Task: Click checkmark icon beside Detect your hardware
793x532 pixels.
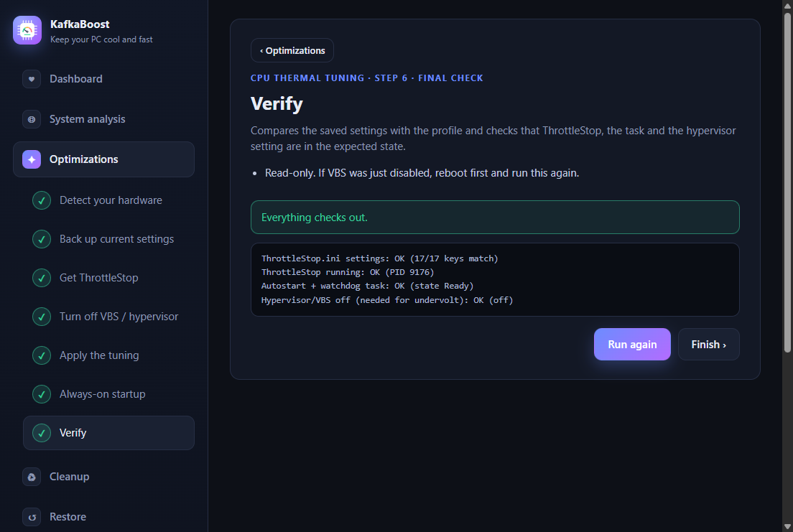Action: (x=42, y=200)
